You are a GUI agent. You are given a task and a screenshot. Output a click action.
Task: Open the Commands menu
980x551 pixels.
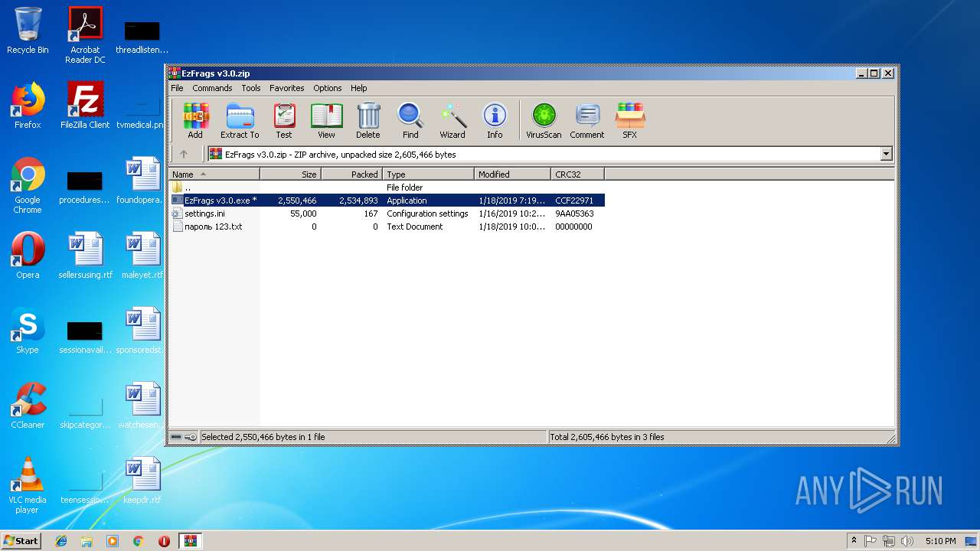(x=212, y=88)
